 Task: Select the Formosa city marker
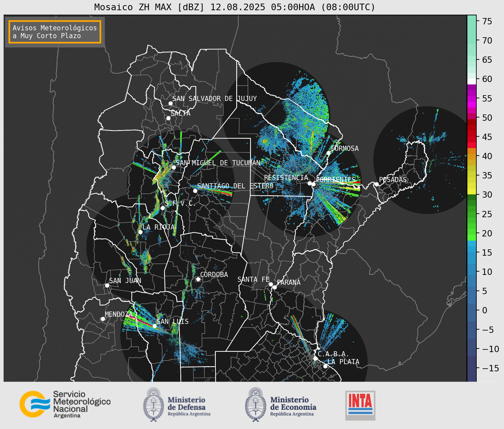(x=328, y=153)
